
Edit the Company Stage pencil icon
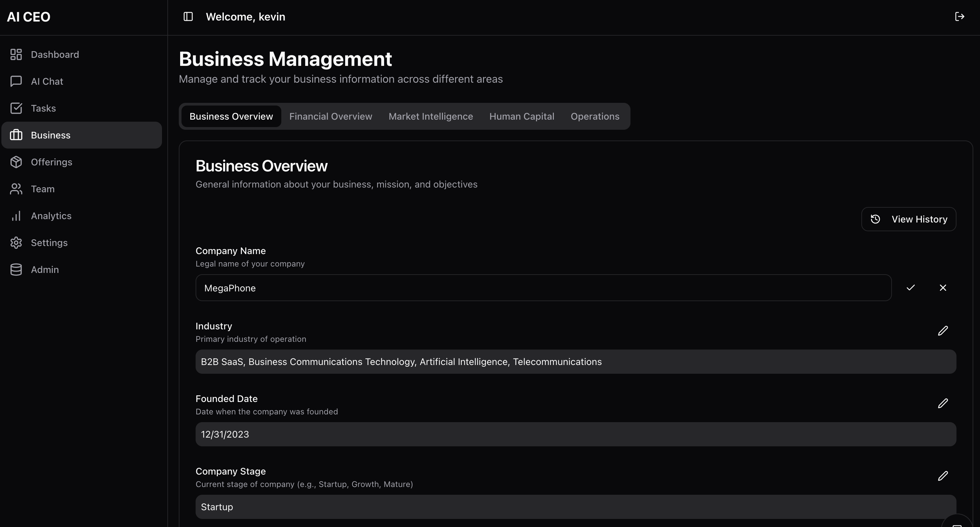click(x=943, y=476)
